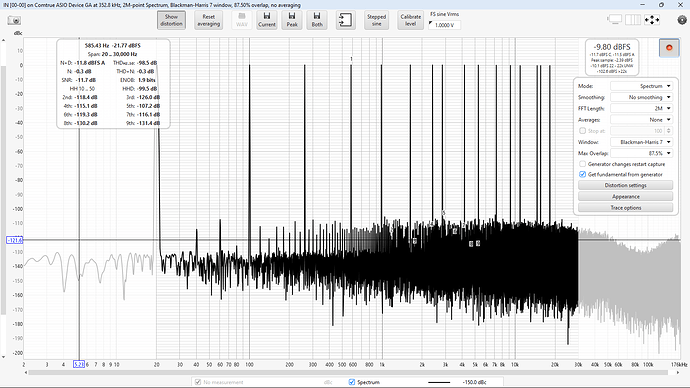Click the 5.21 frequency cursor label
This screenshot has height=388, width=690.
click(x=79, y=364)
